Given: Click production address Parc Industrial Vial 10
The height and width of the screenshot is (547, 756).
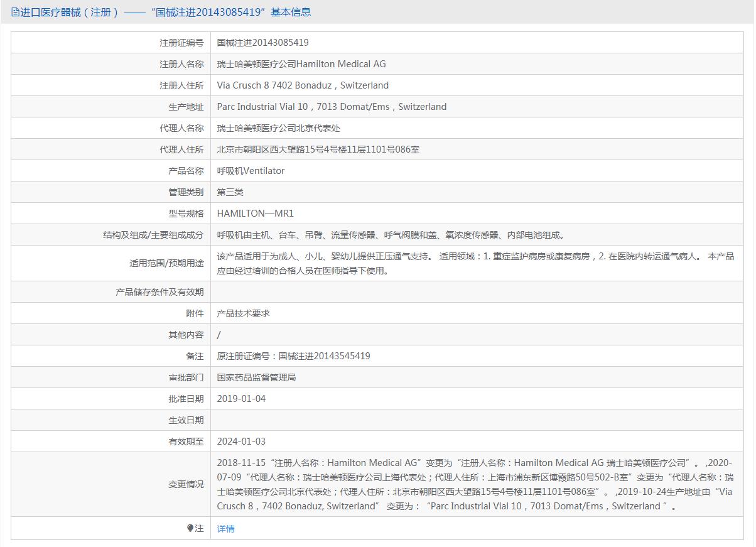Looking at the screenshot, I should (262, 107).
